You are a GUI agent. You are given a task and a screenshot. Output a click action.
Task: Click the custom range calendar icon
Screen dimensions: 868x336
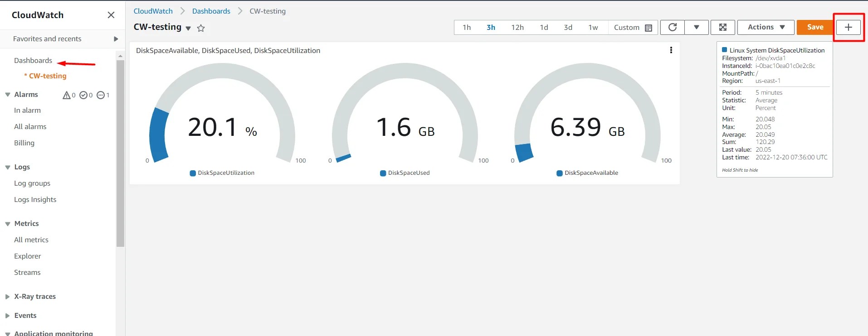pyautogui.click(x=649, y=28)
